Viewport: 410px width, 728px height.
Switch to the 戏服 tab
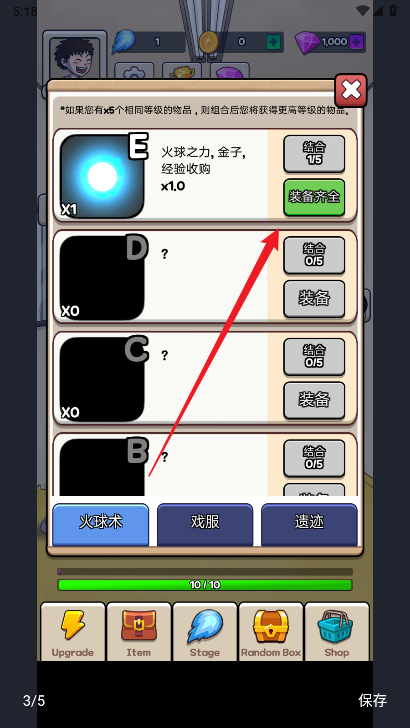(x=205, y=525)
